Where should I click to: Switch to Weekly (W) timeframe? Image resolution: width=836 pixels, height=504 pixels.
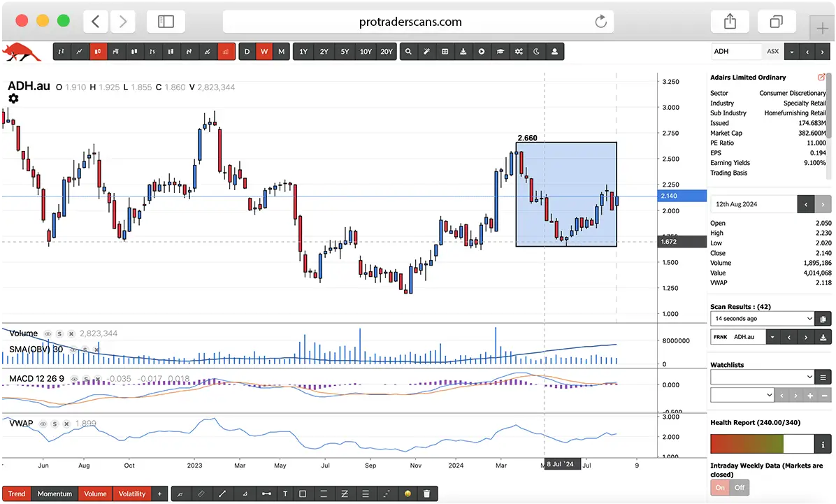[264, 52]
